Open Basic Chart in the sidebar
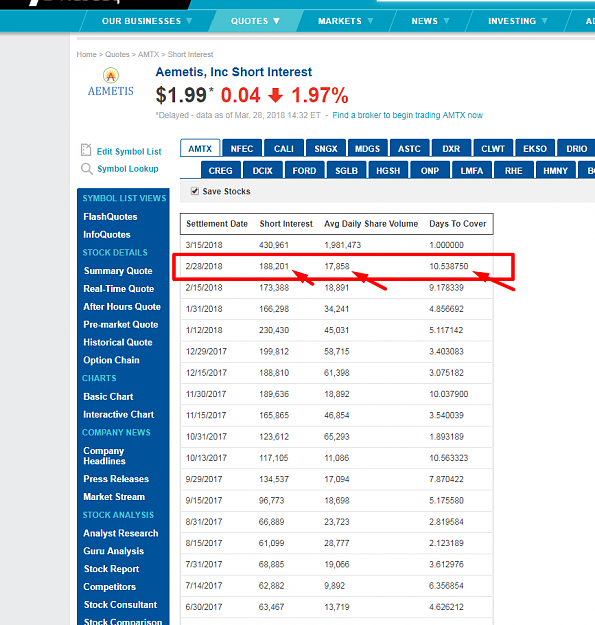Image resolution: width=595 pixels, height=625 pixels. 108,397
